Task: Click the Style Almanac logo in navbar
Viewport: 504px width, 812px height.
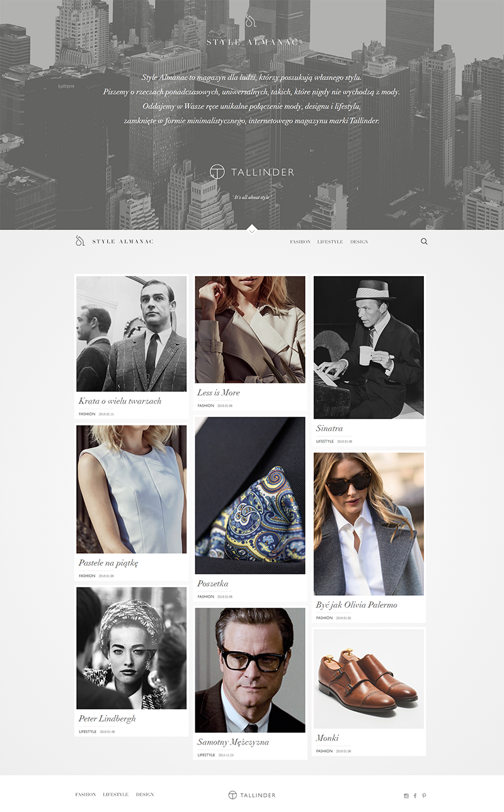Action: pyautogui.click(x=115, y=241)
